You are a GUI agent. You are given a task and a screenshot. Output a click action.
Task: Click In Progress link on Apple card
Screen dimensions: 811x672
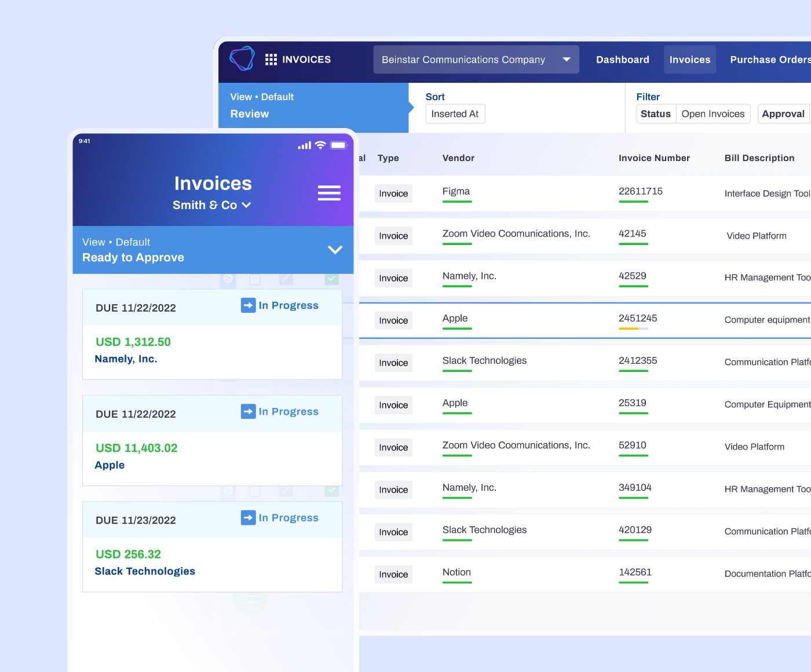pos(288,411)
